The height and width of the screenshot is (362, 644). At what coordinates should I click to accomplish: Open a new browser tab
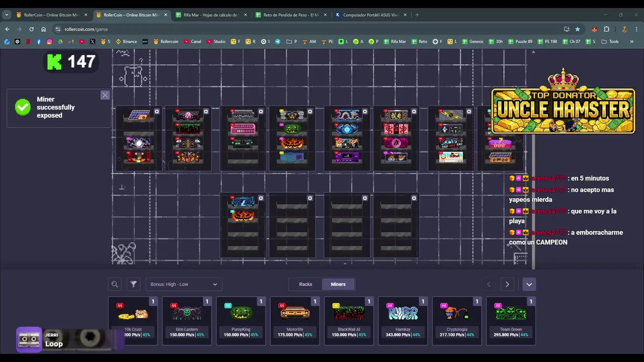pyautogui.click(x=417, y=15)
